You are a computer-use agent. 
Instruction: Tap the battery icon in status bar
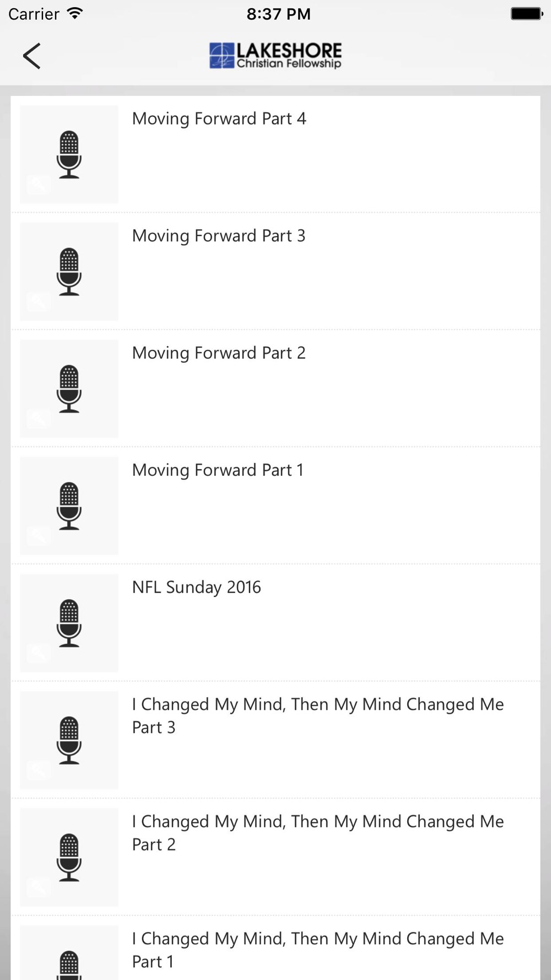tap(526, 14)
